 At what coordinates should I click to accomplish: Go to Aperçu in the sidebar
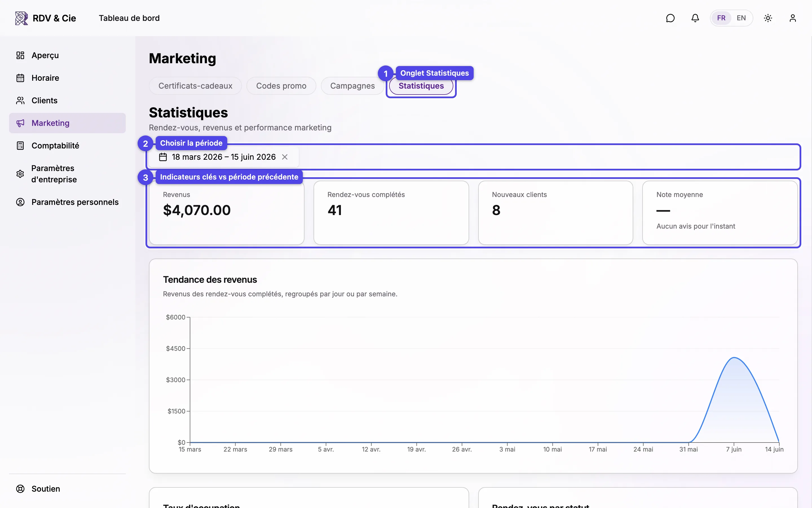point(67,55)
